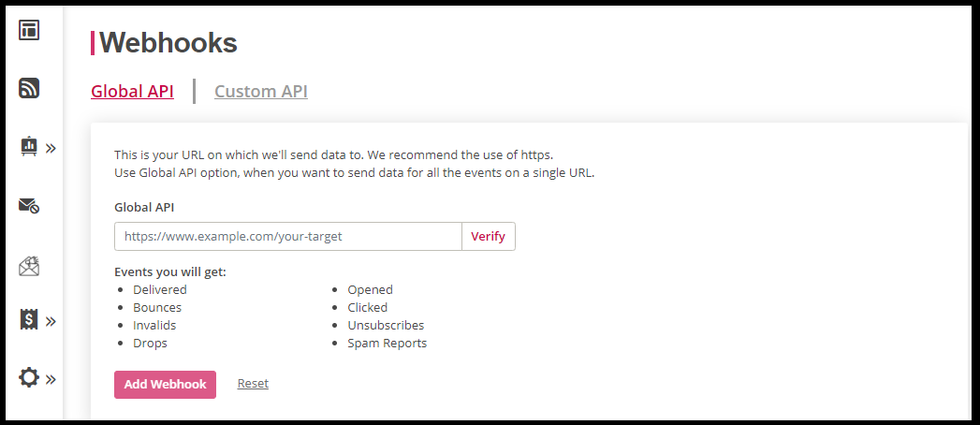Switch to the Custom API tab
Viewport: 980px width, 425px height.
[260, 91]
